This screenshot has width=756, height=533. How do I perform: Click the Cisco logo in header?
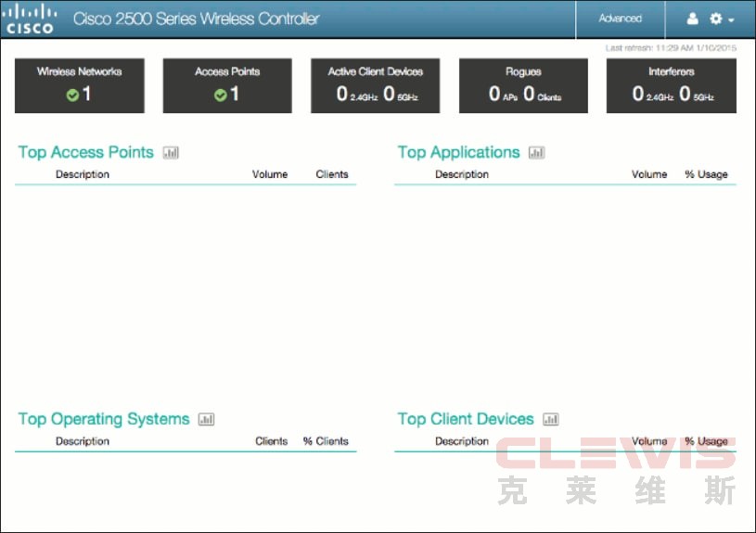tap(30, 19)
